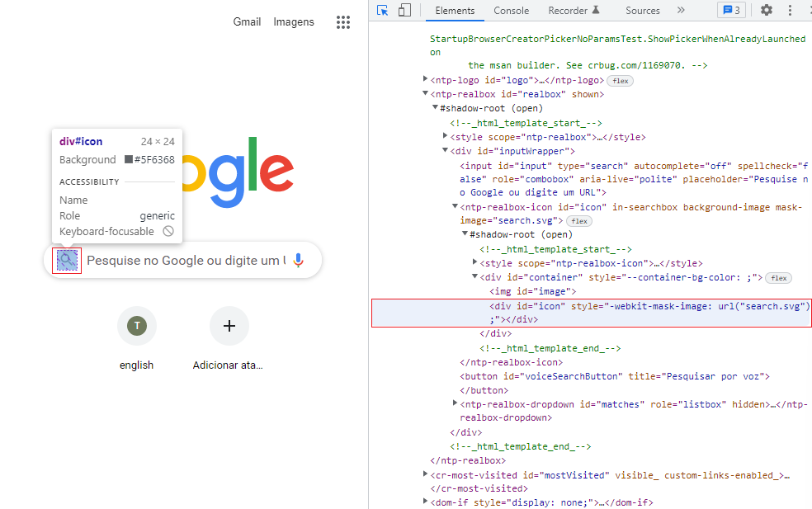Screen dimensions: 812x509
Task: Click the plus icon to add shortcut
Action: tap(229, 326)
